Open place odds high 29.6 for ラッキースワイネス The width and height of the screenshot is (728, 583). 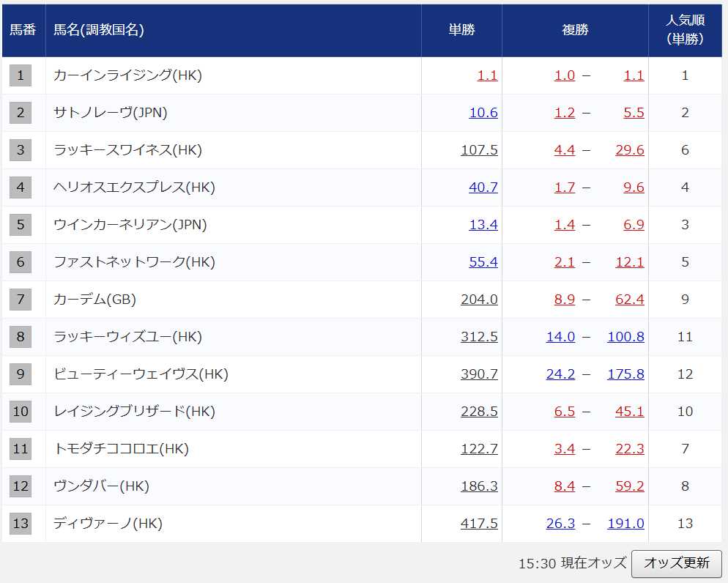pyautogui.click(x=630, y=150)
